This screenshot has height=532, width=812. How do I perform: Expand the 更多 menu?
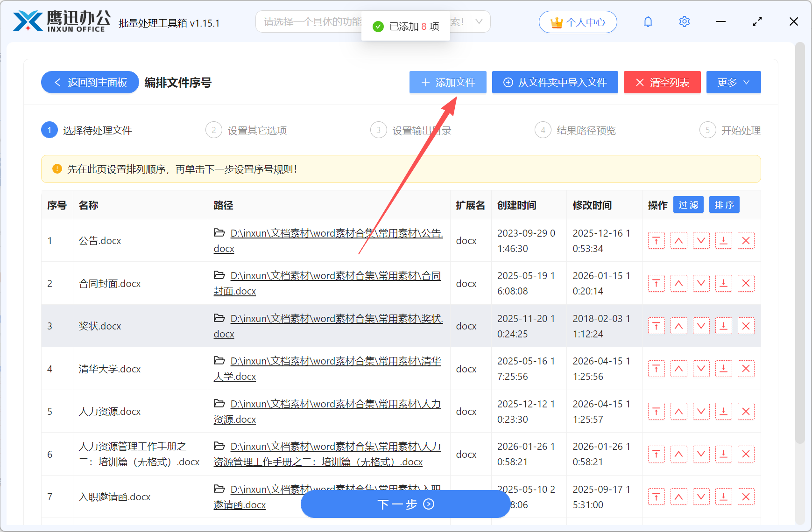(733, 82)
